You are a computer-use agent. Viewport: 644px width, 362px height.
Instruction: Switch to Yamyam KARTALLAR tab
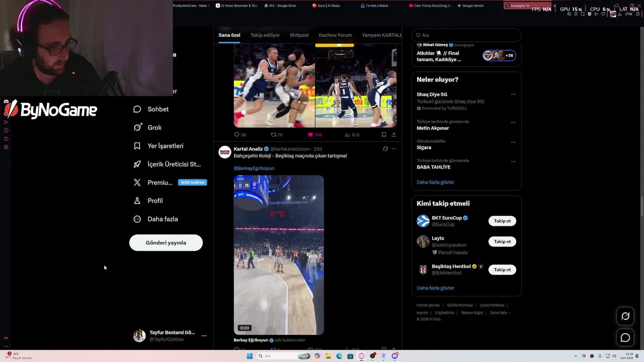coord(382,35)
